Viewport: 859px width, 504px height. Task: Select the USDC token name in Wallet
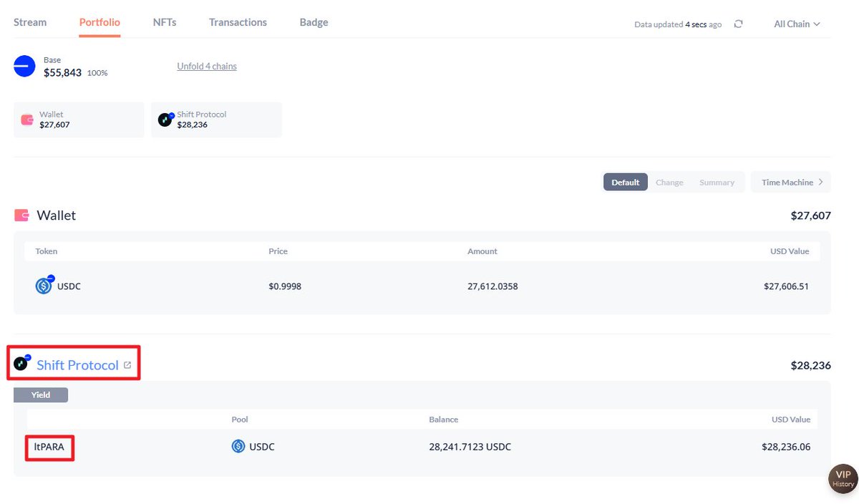69,286
